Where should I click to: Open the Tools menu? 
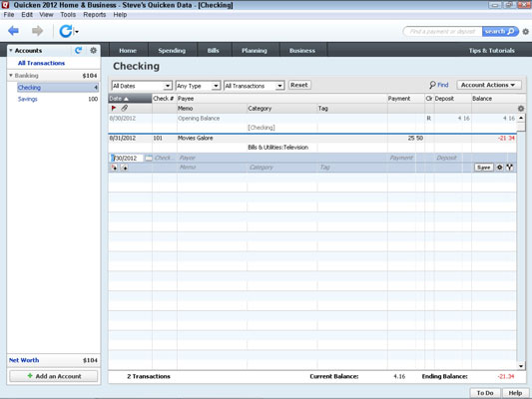[68, 15]
